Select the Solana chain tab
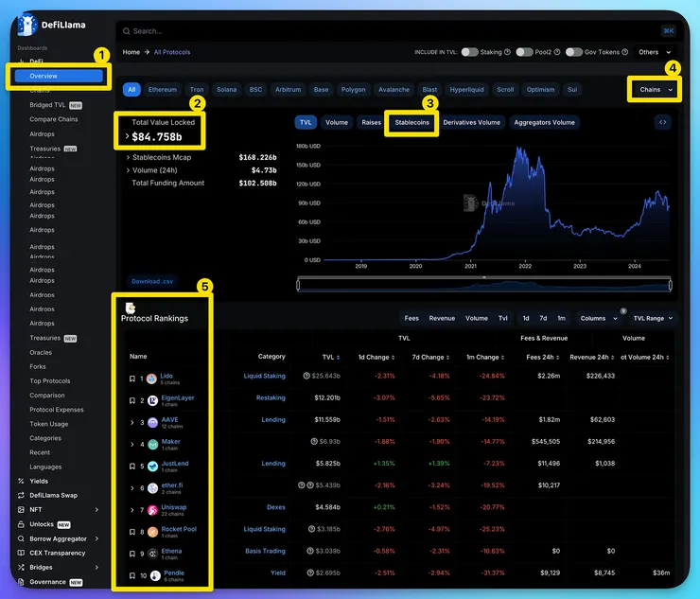The height and width of the screenshot is (599, 700). point(227,90)
